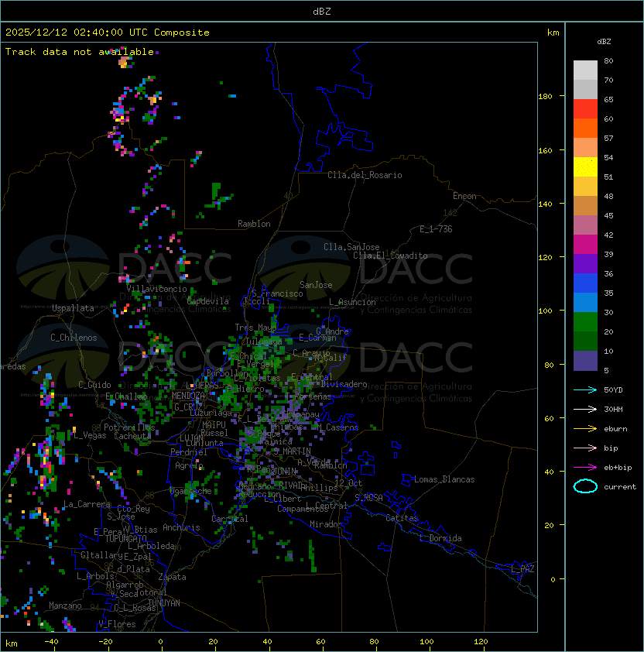Pick the orange 57-60 dBZ swatch
This screenshot has height=652, width=644.
click(x=585, y=128)
